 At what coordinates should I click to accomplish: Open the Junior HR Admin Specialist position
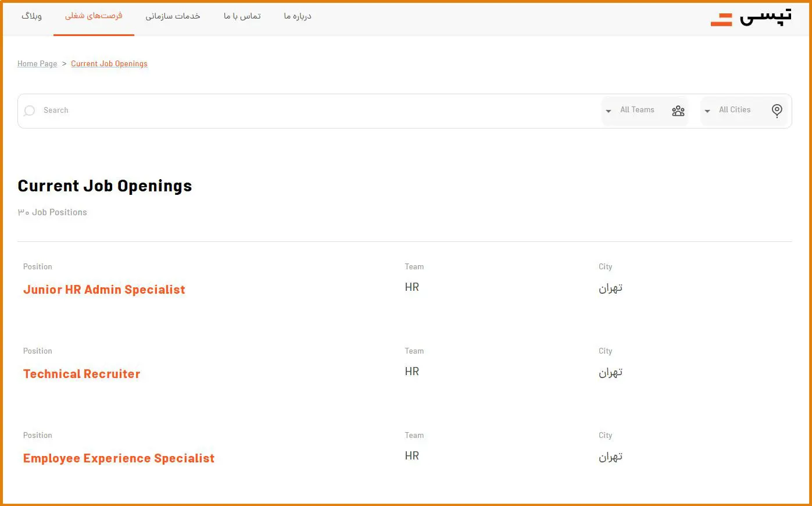(x=104, y=290)
